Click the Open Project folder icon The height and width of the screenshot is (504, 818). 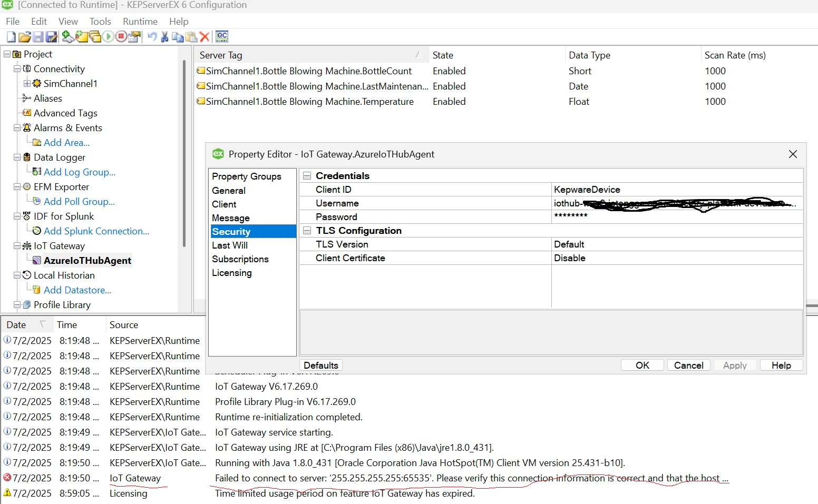point(24,37)
